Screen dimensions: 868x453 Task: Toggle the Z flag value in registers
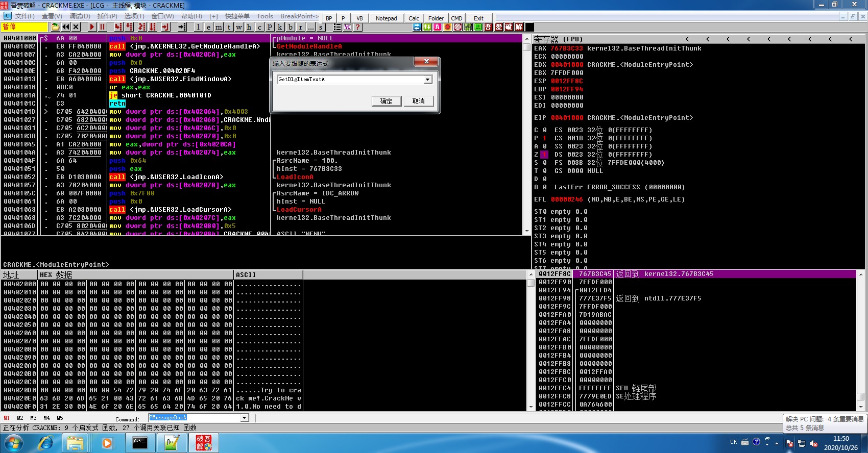click(544, 155)
